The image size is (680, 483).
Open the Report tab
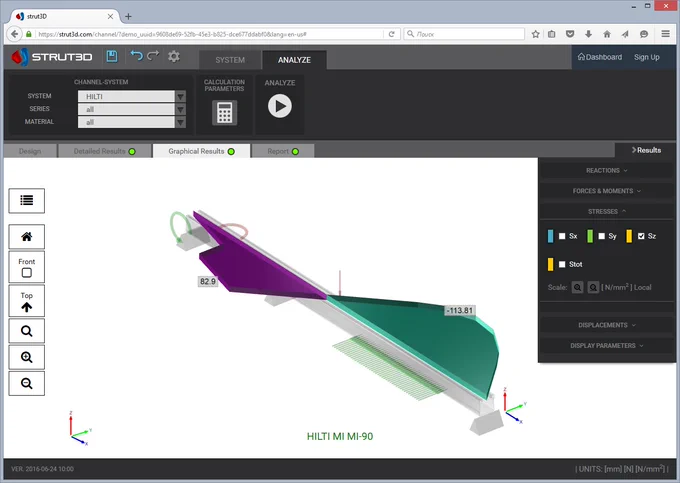pos(283,151)
